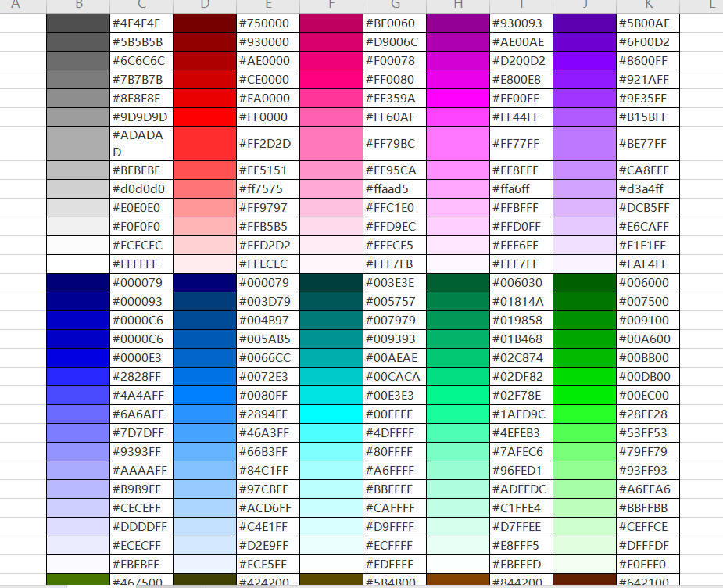Select the teal swatch beside #009393
Screen dimensions: 723x588
(x=331, y=339)
